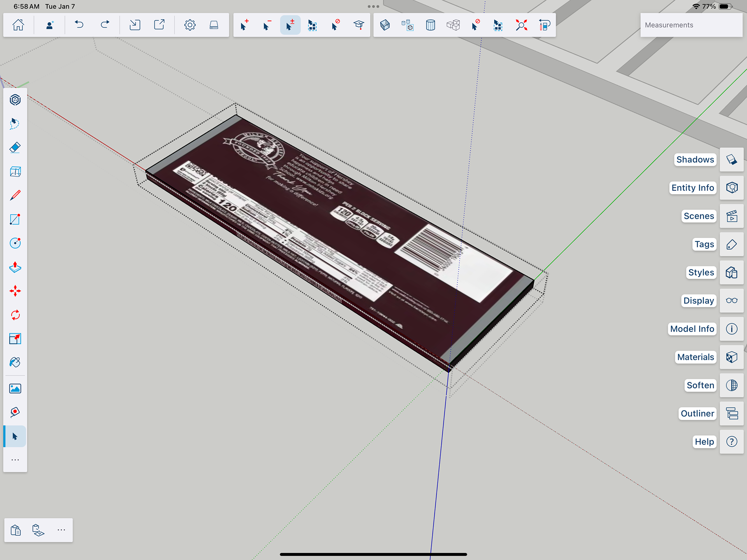Click the Outliner label button
This screenshot has width=747, height=560.
coord(697,413)
